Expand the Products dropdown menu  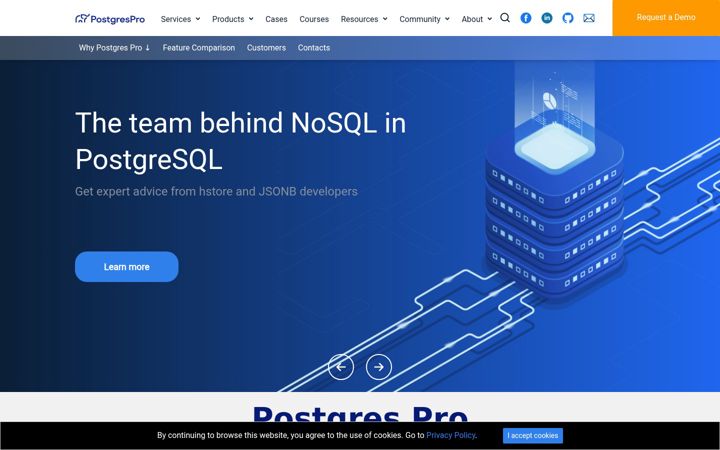233,19
